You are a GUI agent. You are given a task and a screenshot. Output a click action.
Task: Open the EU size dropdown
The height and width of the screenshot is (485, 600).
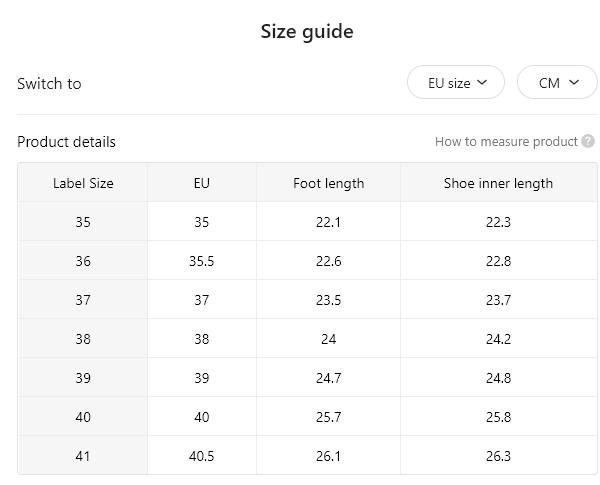pyautogui.click(x=456, y=82)
